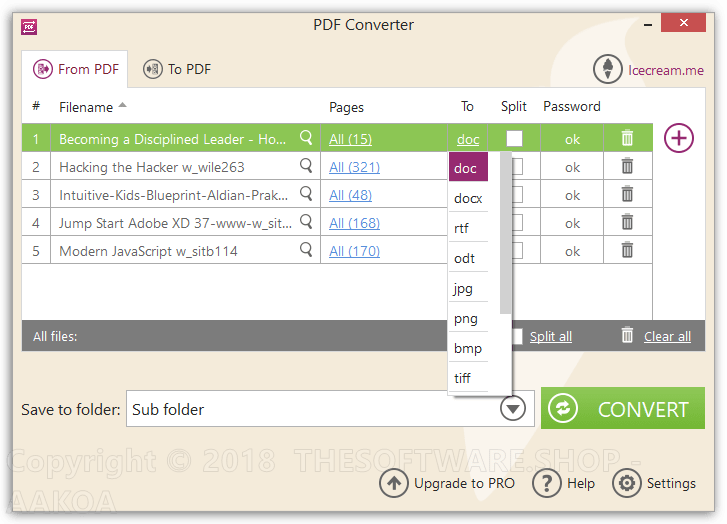727x524 pixels.
Task: Switch to the To PDF tab
Action: point(177,69)
